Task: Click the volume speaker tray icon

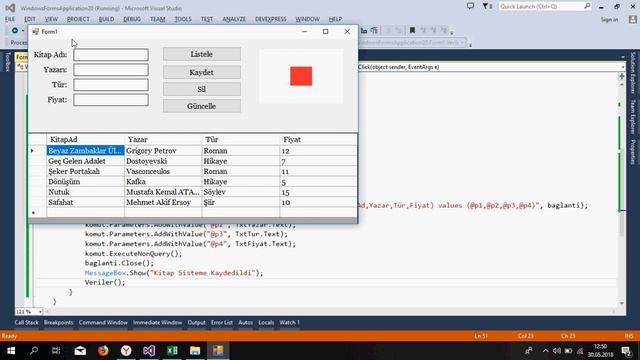Action: coord(557,351)
